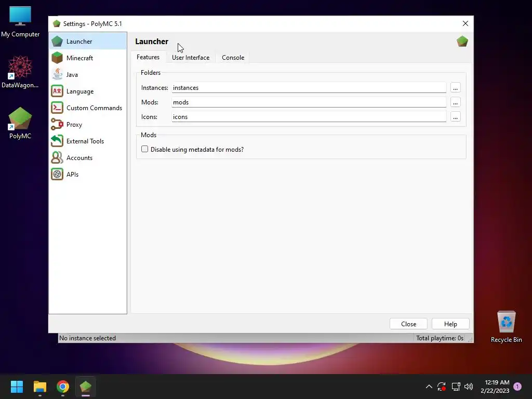Open the Java coffee cup settings page

pos(57,74)
